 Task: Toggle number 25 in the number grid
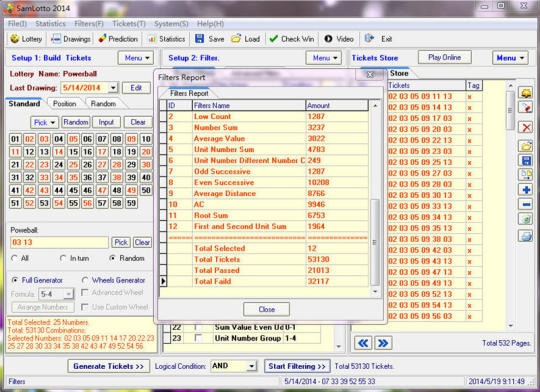click(x=73, y=165)
